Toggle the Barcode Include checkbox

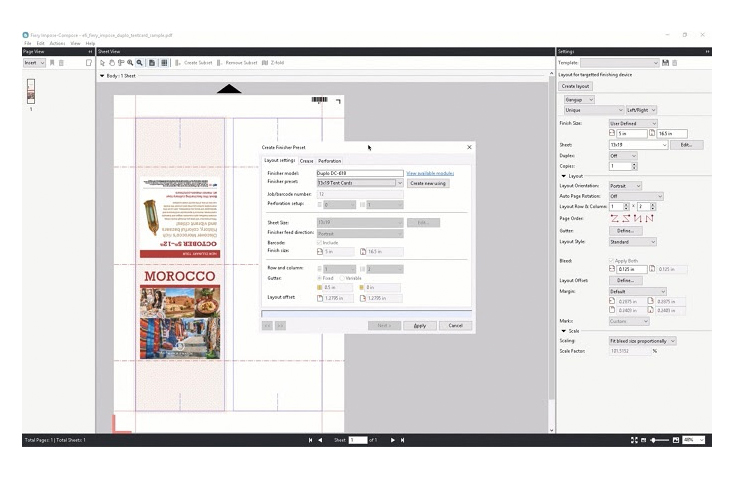pos(319,242)
